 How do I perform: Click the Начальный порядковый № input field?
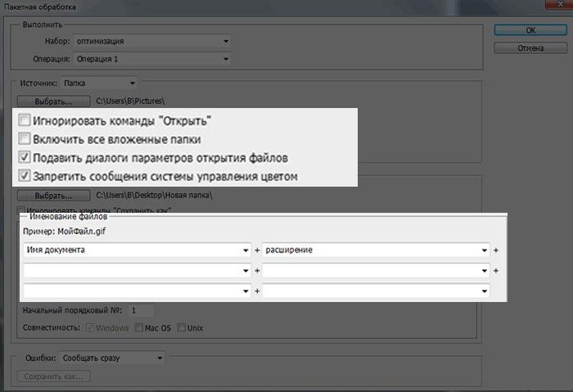(141, 310)
